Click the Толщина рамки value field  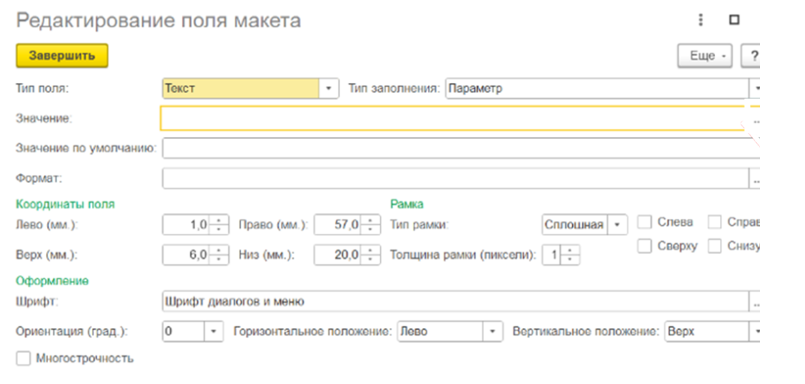click(552, 255)
